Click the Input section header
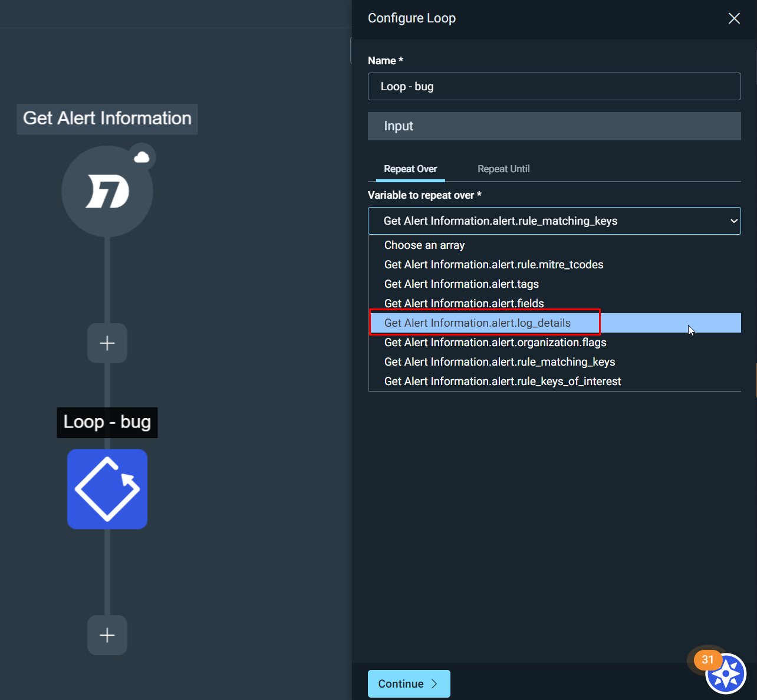 pos(554,126)
